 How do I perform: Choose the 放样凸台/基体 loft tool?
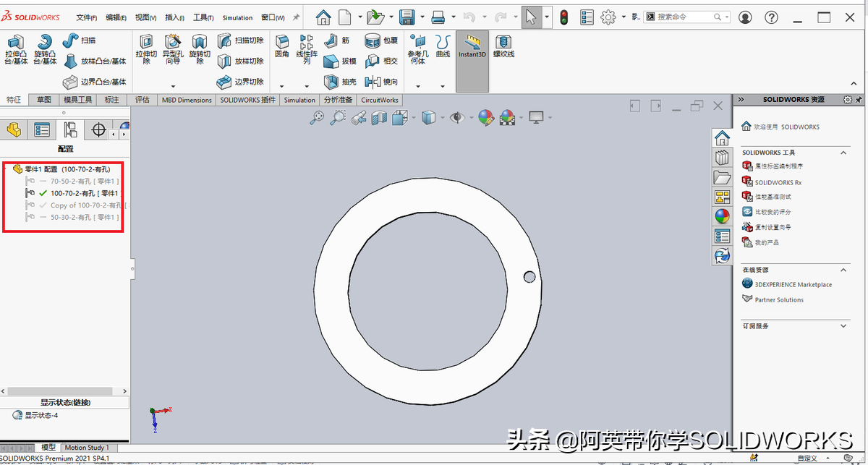[95, 61]
